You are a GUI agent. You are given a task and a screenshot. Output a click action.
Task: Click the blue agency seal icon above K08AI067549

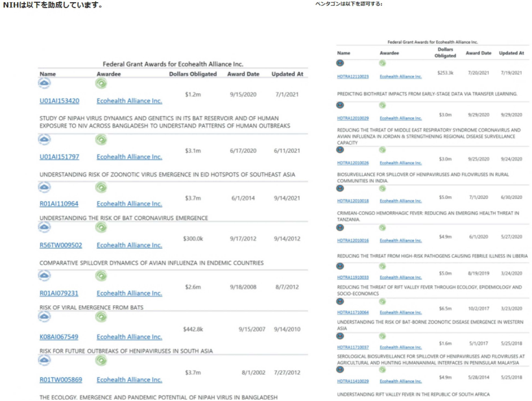click(44, 316)
